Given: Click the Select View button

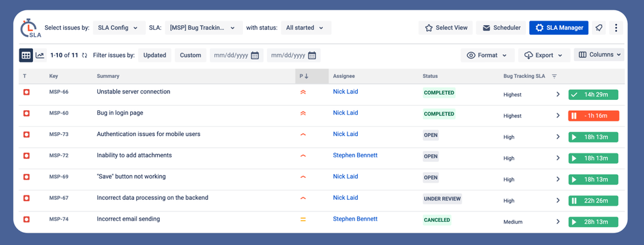Looking at the screenshot, I should coord(445,28).
